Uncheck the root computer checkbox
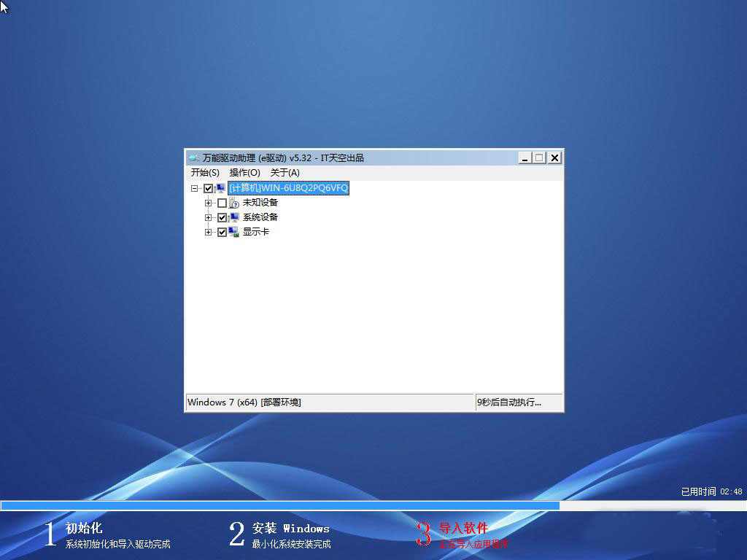 pyautogui.click(x=209, y=188)
